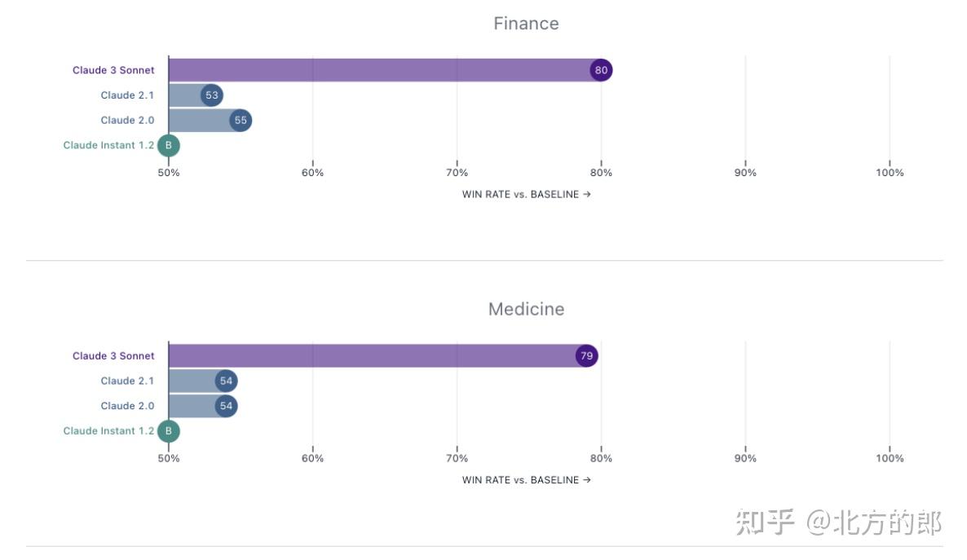Click the 55 badge for Claude 2.0
Viewport: 967px width, 560px height.
(241, 121)
